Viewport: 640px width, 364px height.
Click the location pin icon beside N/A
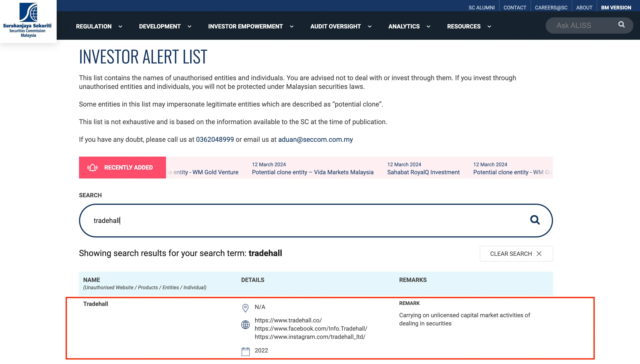(x=245, y=308)
